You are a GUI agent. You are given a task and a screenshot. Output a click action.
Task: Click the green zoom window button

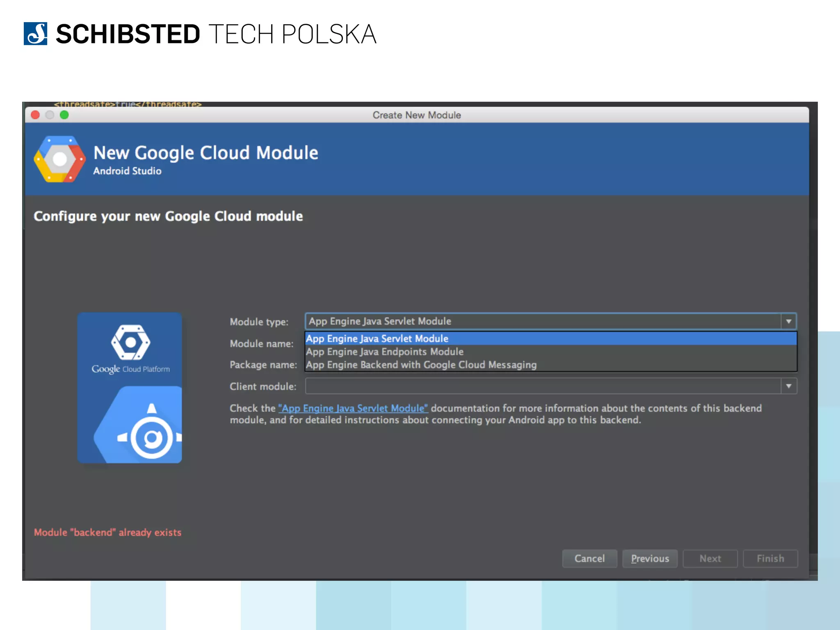[x=64, y=115]
